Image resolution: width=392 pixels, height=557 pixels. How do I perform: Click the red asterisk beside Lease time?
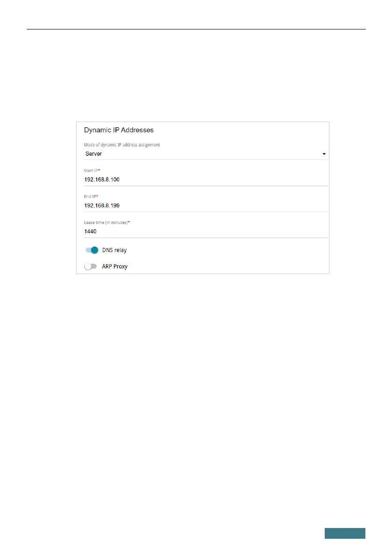(129, 223)
